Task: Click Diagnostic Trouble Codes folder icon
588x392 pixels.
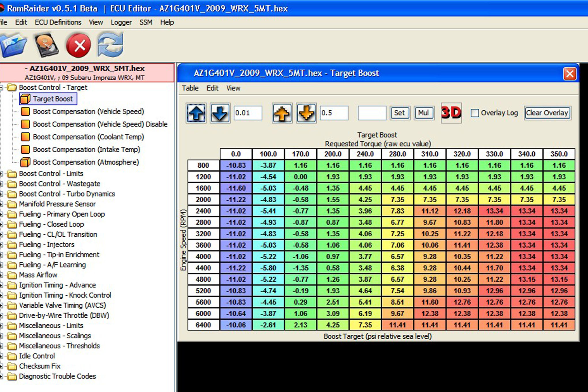Action: click(x=12, y=376)
